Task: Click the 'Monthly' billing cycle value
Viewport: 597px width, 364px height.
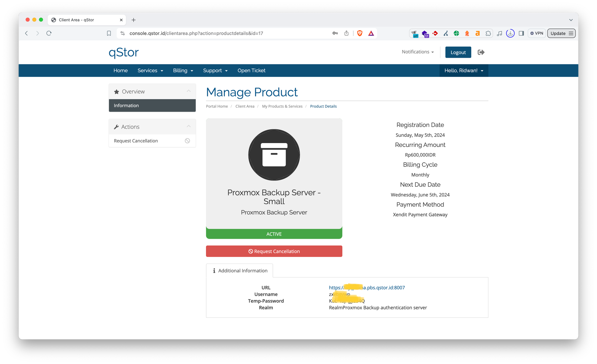Action: [420, 175]
